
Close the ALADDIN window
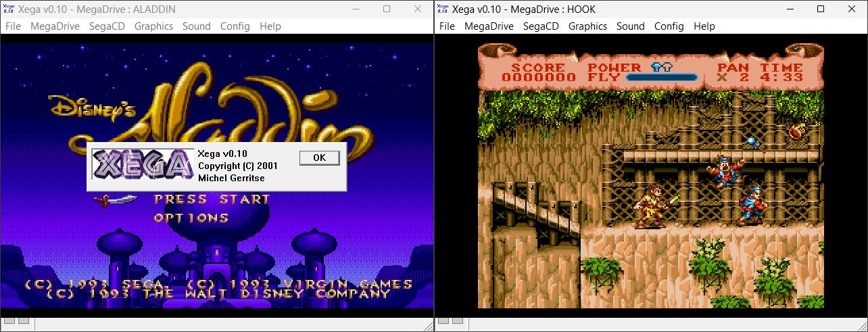tap(418, 9)
